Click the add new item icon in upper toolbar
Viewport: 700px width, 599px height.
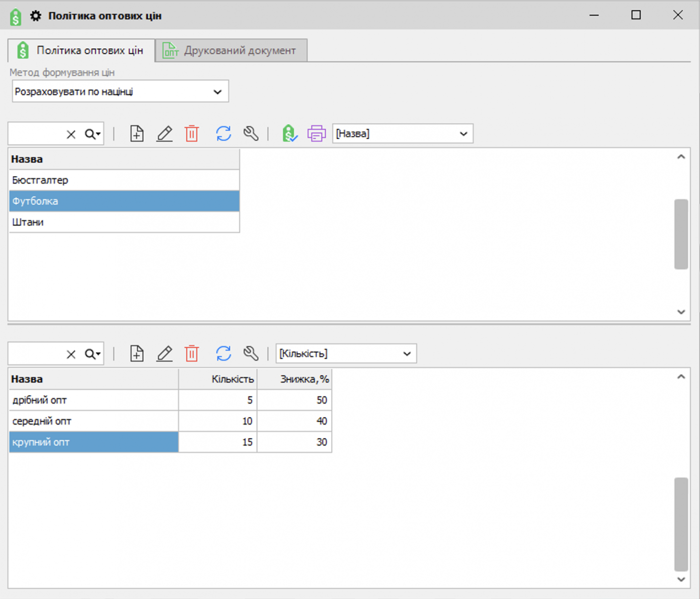coord(137,134)
